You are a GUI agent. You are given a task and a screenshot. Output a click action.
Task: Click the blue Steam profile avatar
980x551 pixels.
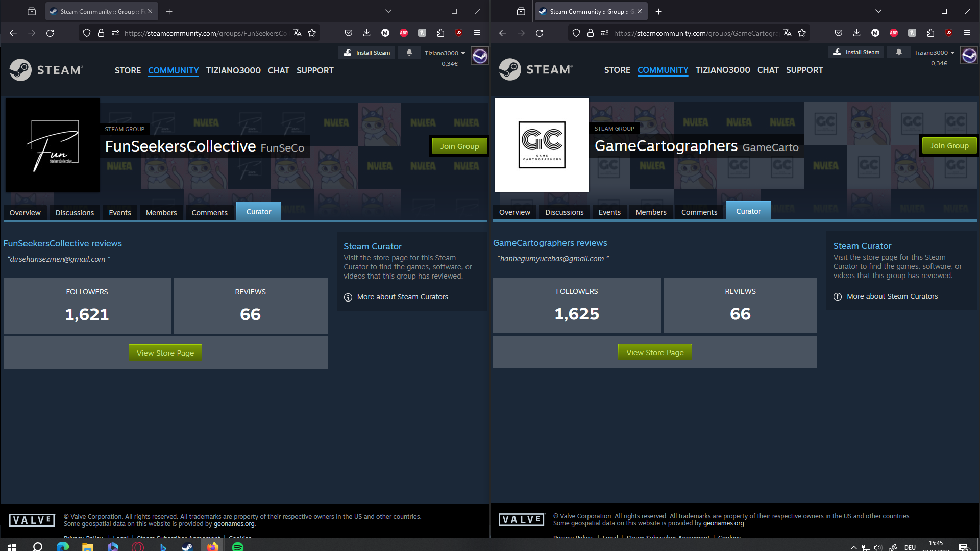pyautogui.click(x=479, y=56)
